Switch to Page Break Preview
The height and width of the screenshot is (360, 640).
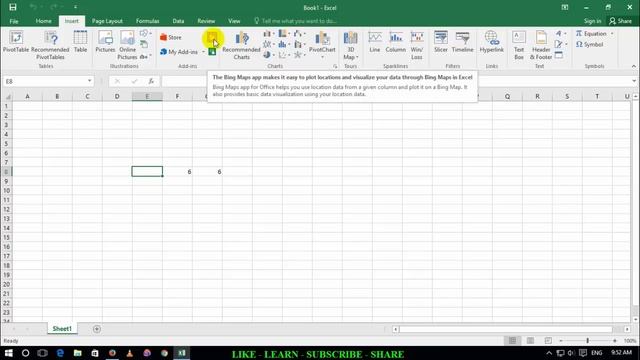pos(548,340)
